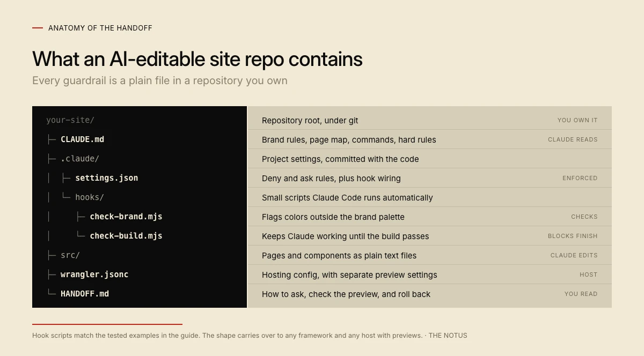
Task: Click the 'ENFORCED' tag
Action: pyautogui.click(x=580, y=178)
